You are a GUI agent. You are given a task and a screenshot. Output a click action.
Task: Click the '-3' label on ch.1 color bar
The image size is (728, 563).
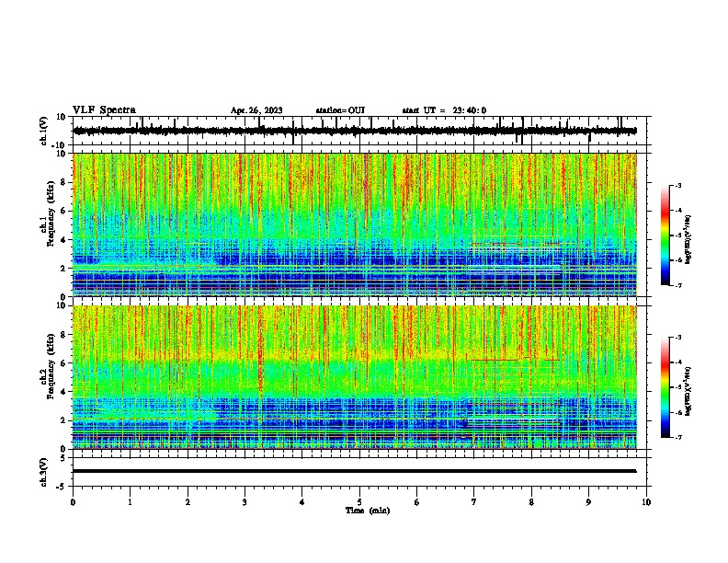point(677,186)
